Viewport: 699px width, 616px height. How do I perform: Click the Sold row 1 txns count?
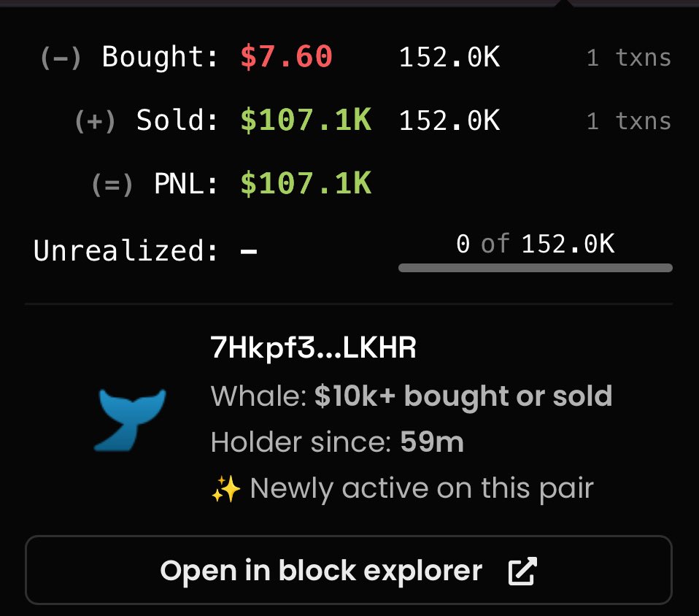click(628, 121)
